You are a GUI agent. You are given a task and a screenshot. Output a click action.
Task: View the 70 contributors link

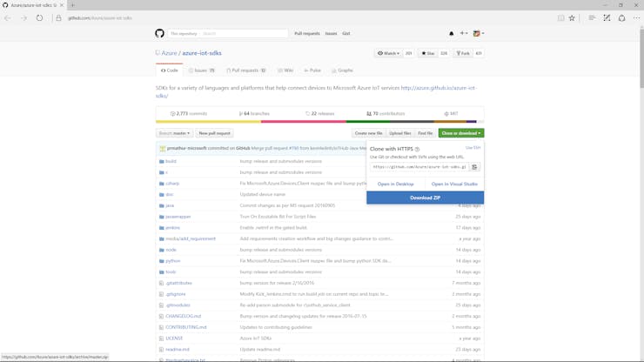click(x=386, y=114)
